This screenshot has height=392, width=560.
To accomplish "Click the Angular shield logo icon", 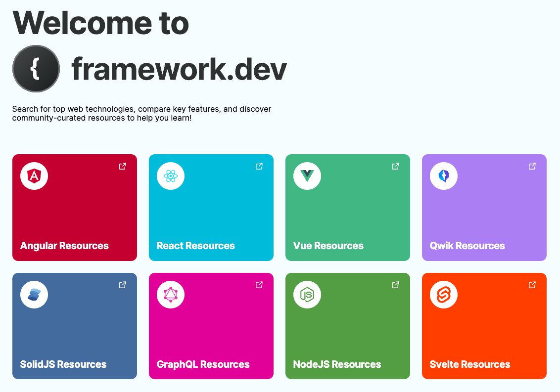I will click(x=34, y=176).
